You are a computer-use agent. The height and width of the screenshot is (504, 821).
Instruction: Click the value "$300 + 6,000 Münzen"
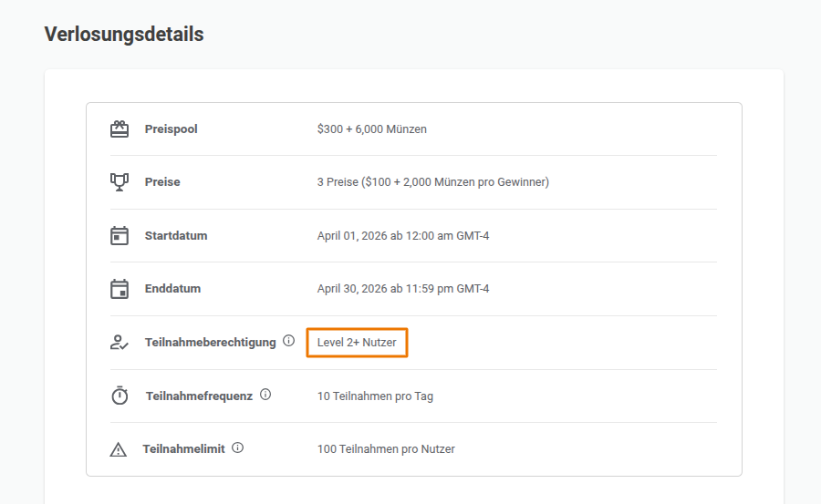click(x=372, y=129)
